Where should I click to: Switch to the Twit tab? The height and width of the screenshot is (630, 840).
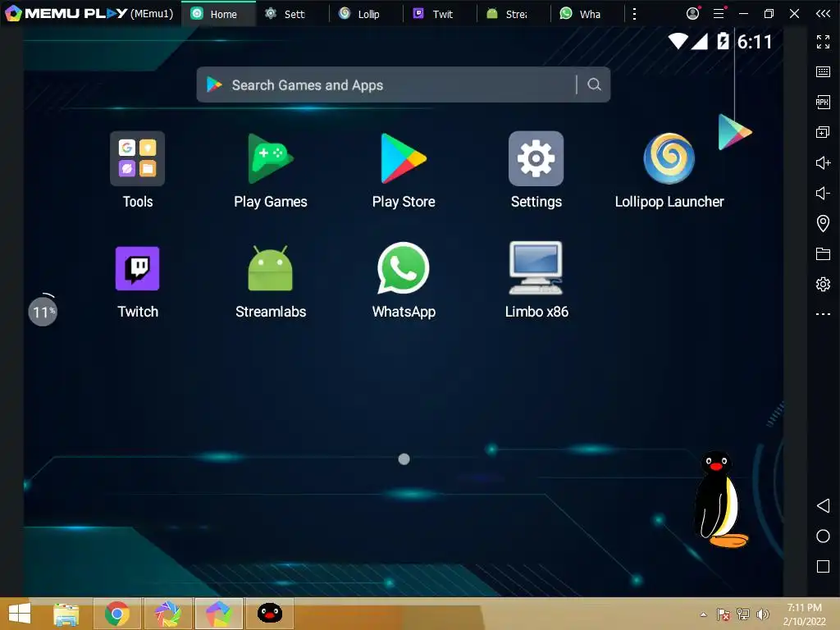pyautogui.click(x=441, y=14)
